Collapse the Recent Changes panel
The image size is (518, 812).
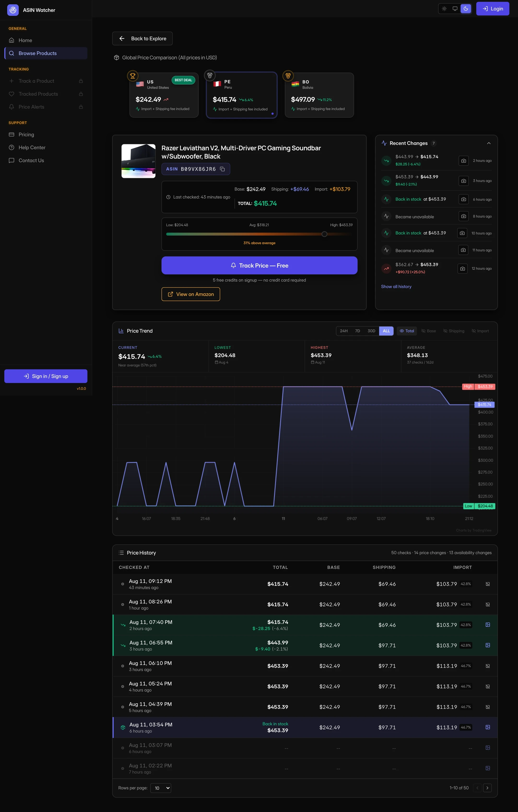click(x=489, y=143)
